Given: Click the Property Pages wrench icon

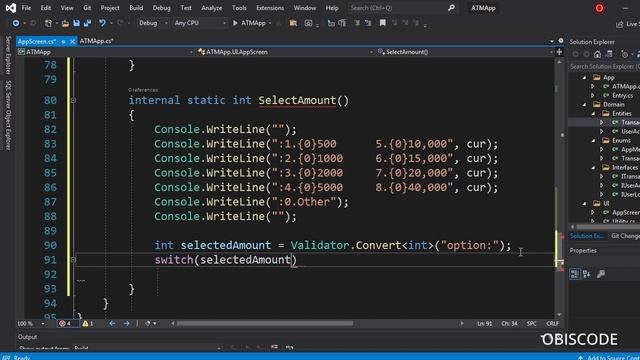Looking at the screenshot, I should [601, 274].
